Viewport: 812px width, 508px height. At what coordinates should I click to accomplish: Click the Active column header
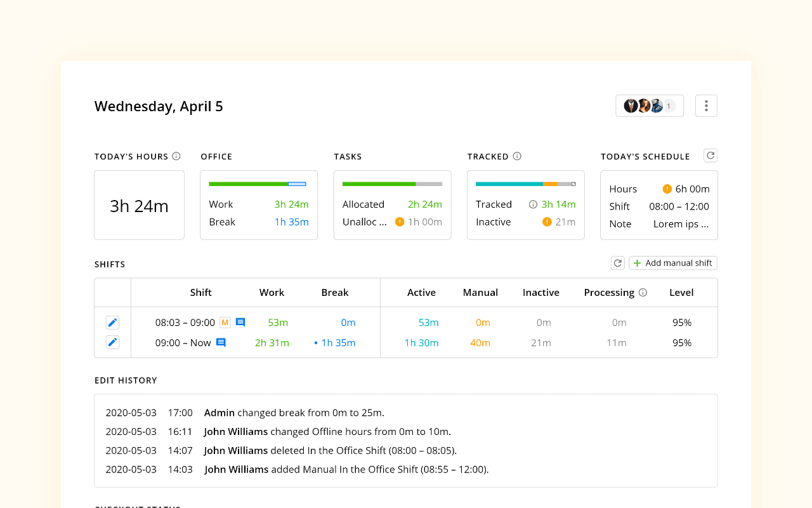tap(421, 293)
